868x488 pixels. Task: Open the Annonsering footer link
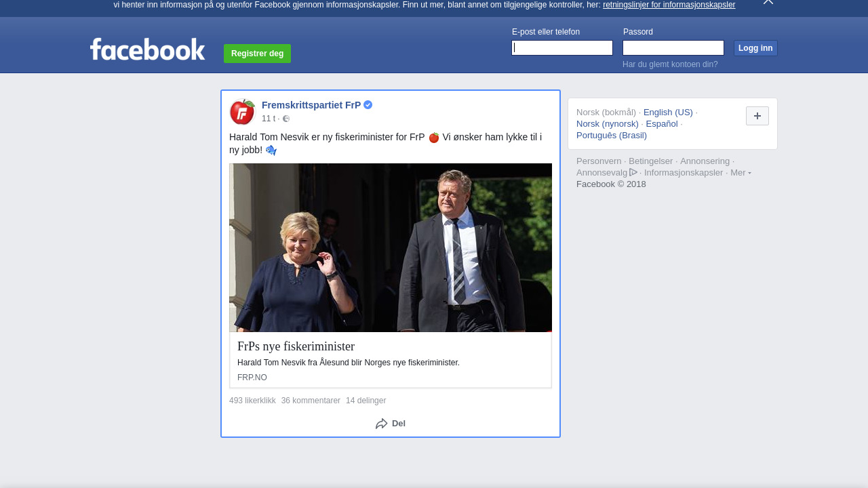coord(705,161)
